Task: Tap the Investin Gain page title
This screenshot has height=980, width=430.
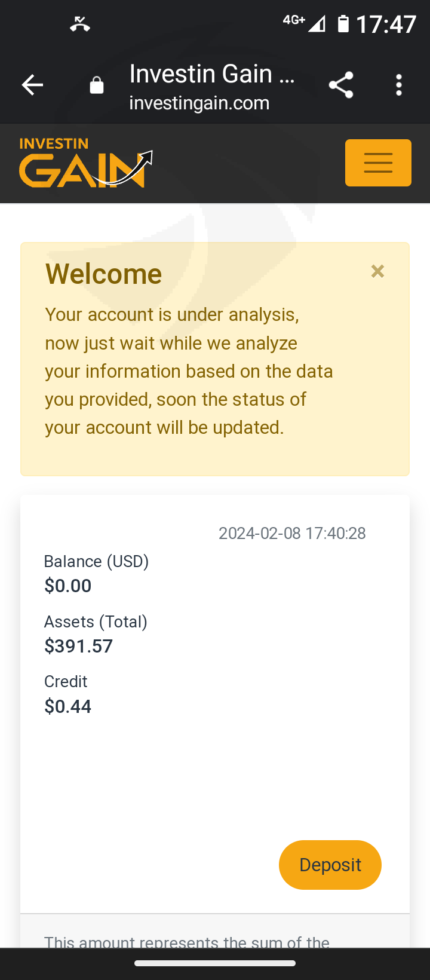Action: point(212,74)
